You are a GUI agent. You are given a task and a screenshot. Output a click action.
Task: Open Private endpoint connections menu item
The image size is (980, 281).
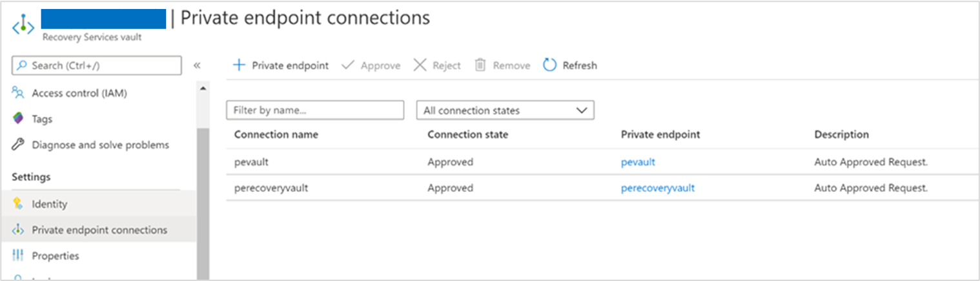tap(99, 230)
